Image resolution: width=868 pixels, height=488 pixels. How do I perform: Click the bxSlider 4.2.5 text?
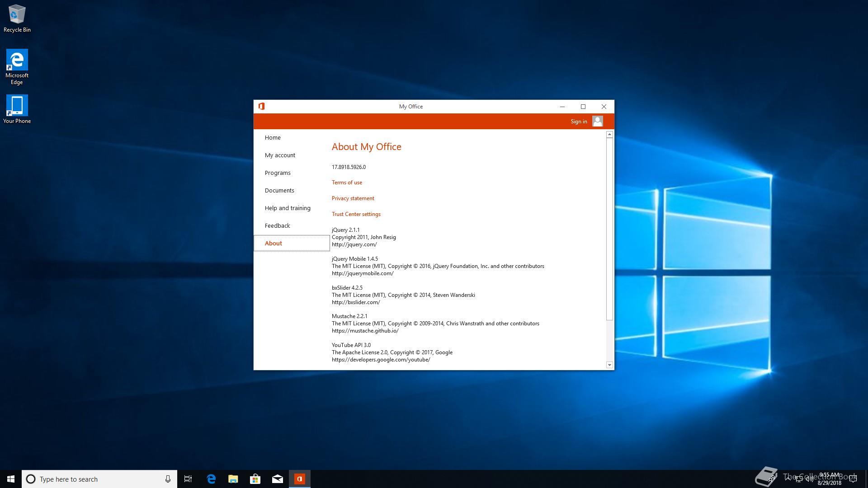click(x=347, y=288)
